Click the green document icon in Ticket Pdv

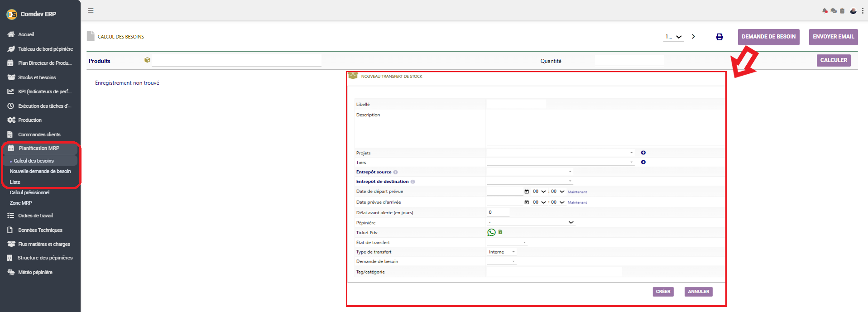(500, 232)
